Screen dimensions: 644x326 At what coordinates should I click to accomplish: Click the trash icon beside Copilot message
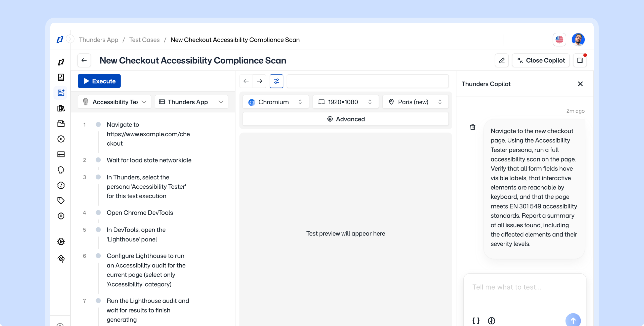tap(472, 127)
